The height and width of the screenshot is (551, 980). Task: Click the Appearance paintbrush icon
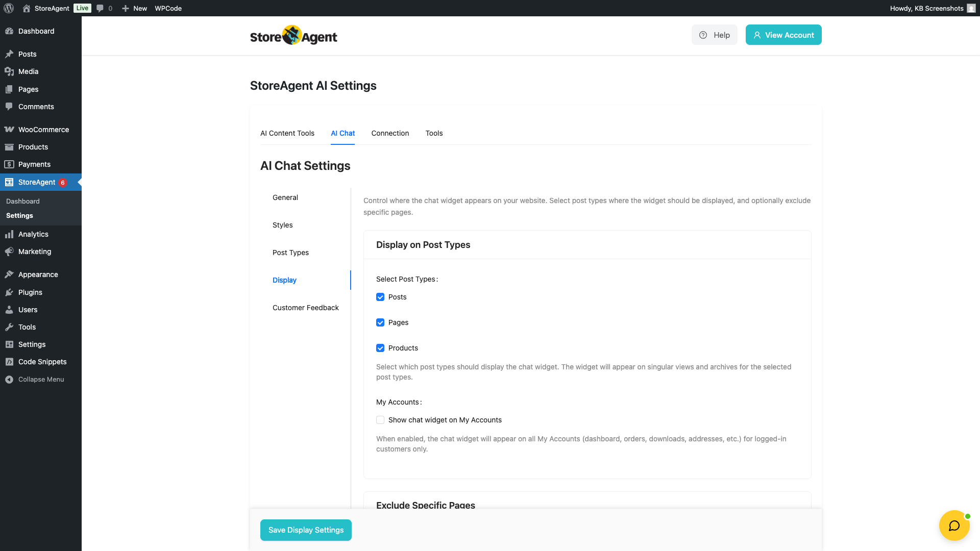coord(9,274)
